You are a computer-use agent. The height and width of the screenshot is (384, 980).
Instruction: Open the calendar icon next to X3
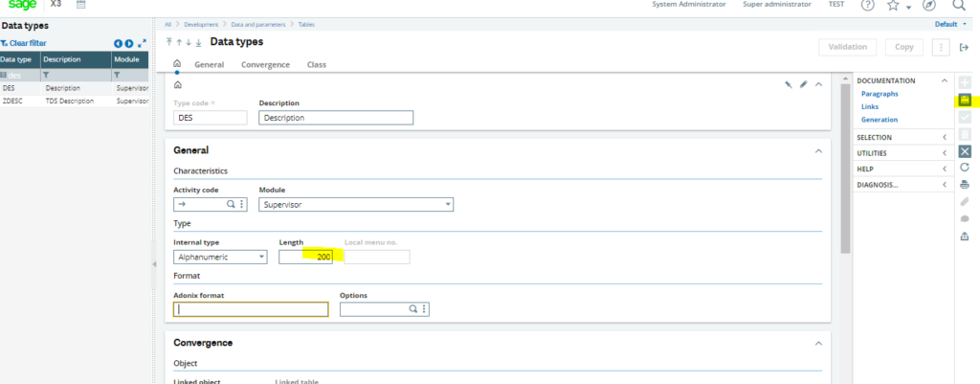pos(80,6)
